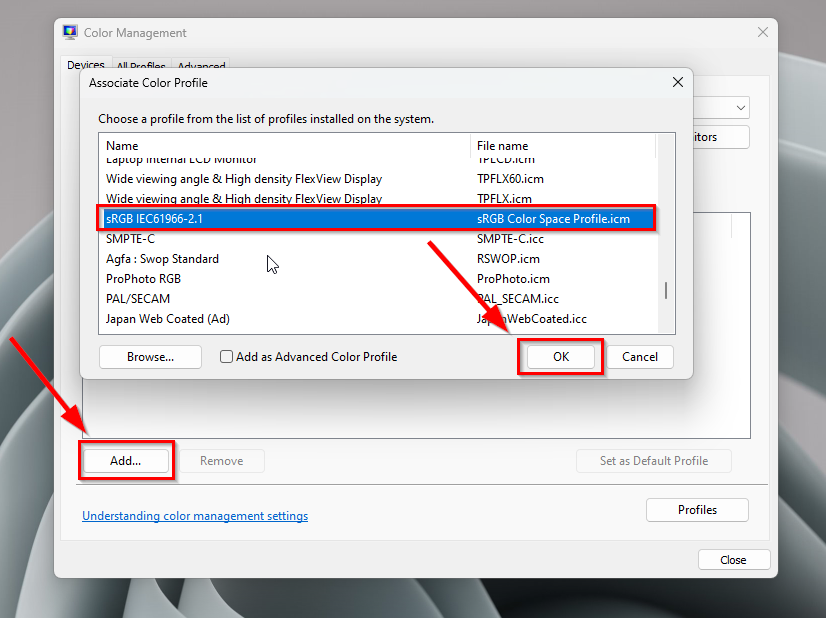Screen dimensions: 826x618
Task: Open the All Profiles tab
Action: (x=141, y=67)
